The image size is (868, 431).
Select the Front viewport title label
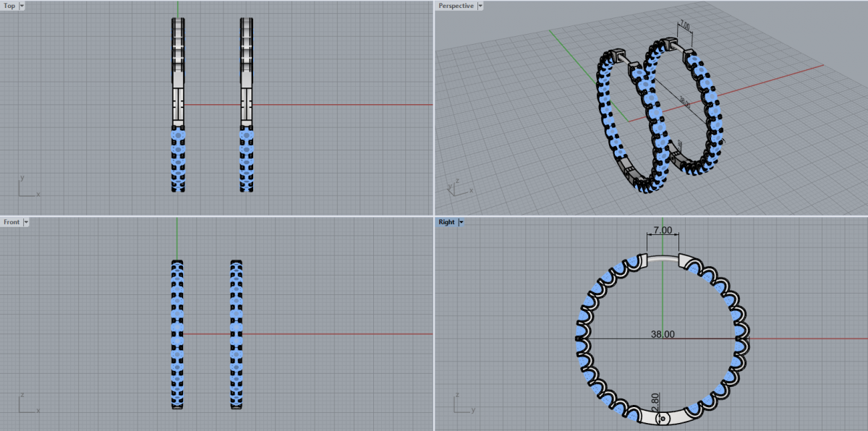(12, 222)
